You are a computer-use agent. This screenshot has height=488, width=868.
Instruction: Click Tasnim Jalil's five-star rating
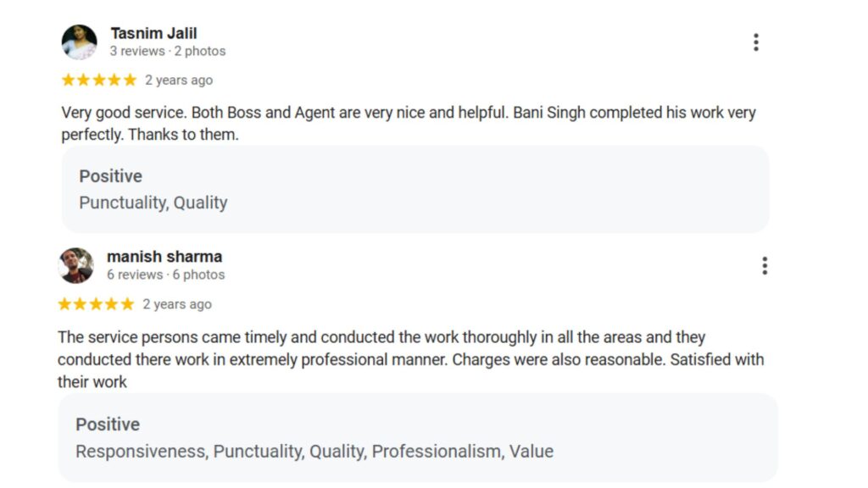pyautogui.click(x=98, y=80)
